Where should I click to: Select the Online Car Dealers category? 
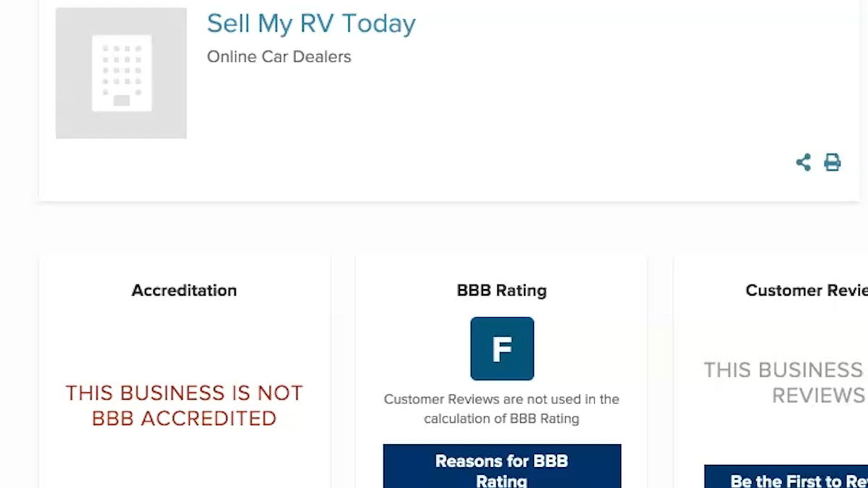(278, 57)
